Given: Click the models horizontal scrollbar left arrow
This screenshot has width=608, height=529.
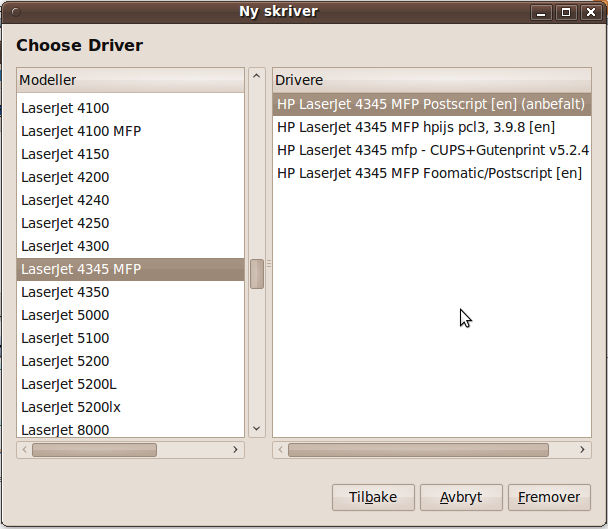Looking at the screenshot, I should click(24, 450).
